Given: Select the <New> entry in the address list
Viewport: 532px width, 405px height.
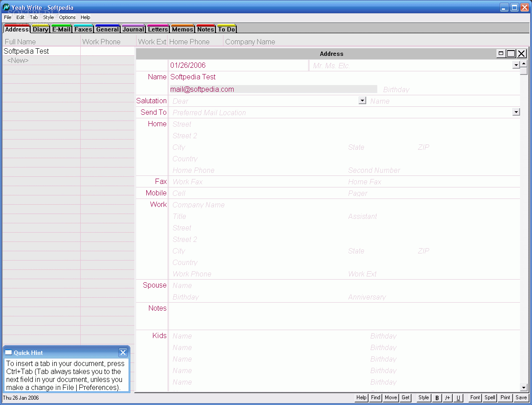Looking at the screenshot, I should coord(18,60).
